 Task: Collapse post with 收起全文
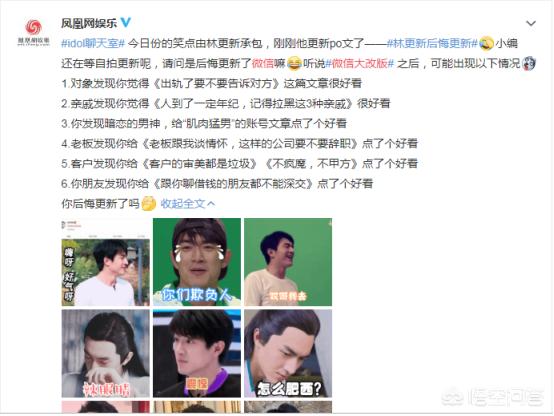[x=187, y=204]
